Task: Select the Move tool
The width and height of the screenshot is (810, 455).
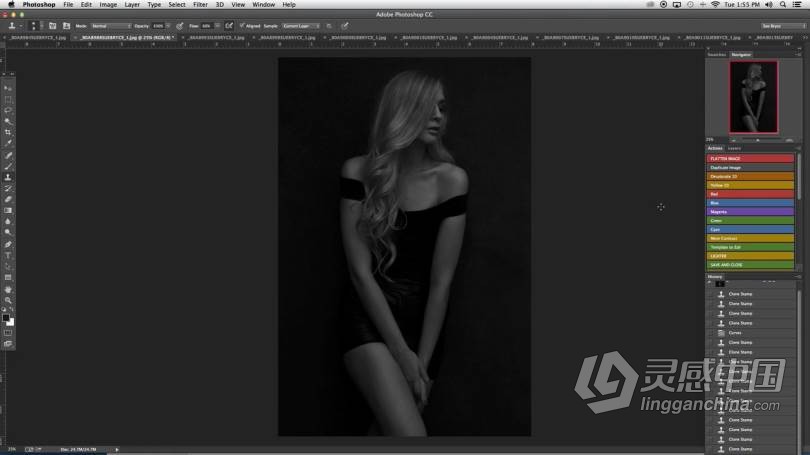Action: [x=8, y=88]
